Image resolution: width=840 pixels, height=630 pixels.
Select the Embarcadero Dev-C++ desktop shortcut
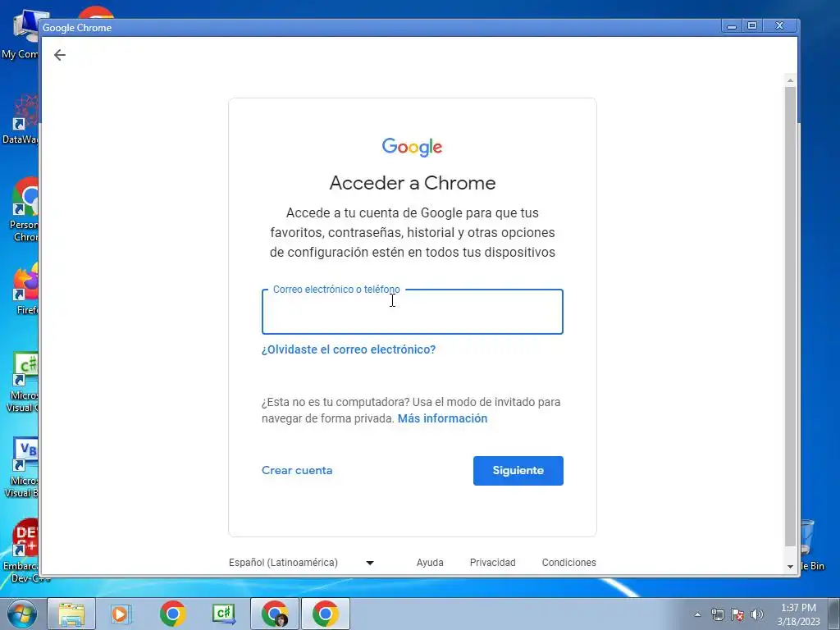tap(22, 550)
